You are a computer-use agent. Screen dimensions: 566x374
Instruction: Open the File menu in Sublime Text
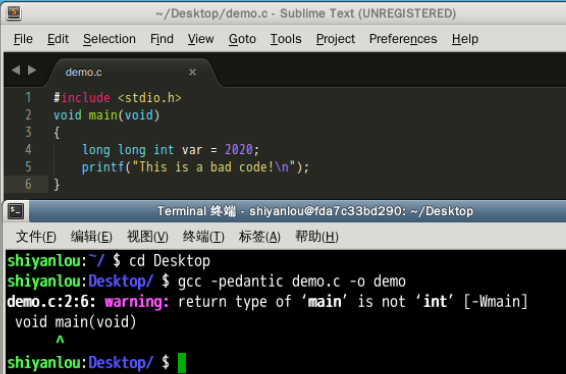coord(23,39)
